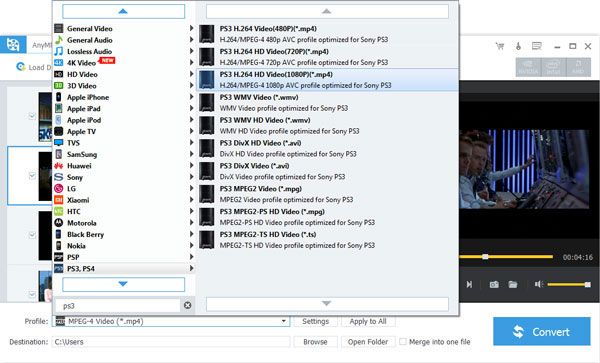The image size is (600, 363).
Task: Click the Lossless Audio icon
Action: coord(59,51)
